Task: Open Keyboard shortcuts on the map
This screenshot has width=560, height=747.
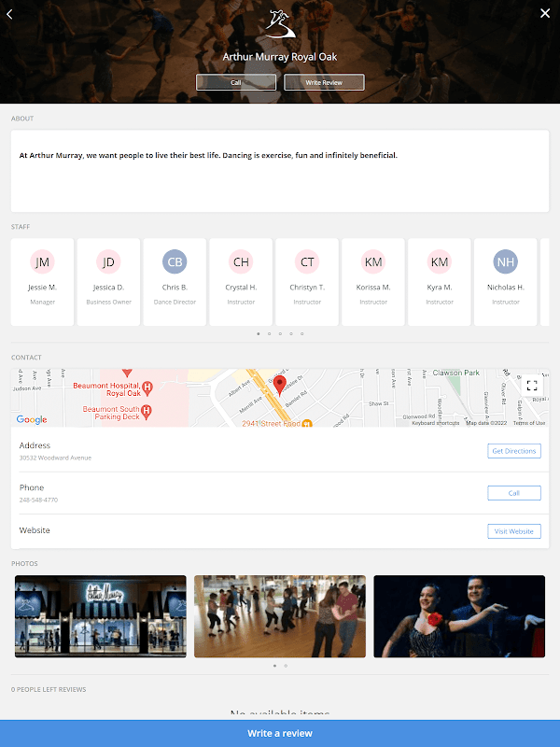Action: point(435,423)
